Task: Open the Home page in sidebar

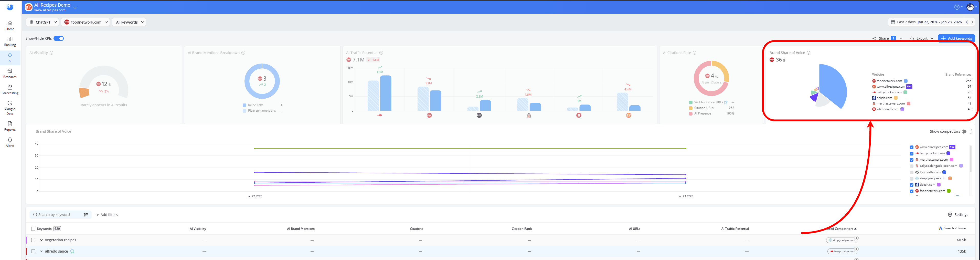Action: 10,26
